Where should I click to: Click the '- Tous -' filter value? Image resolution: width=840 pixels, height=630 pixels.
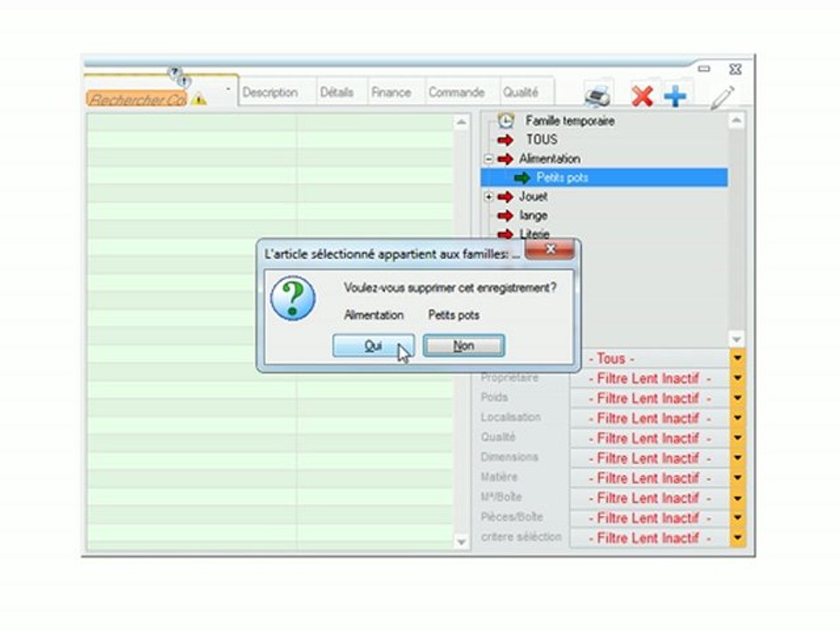pos(612,358)
